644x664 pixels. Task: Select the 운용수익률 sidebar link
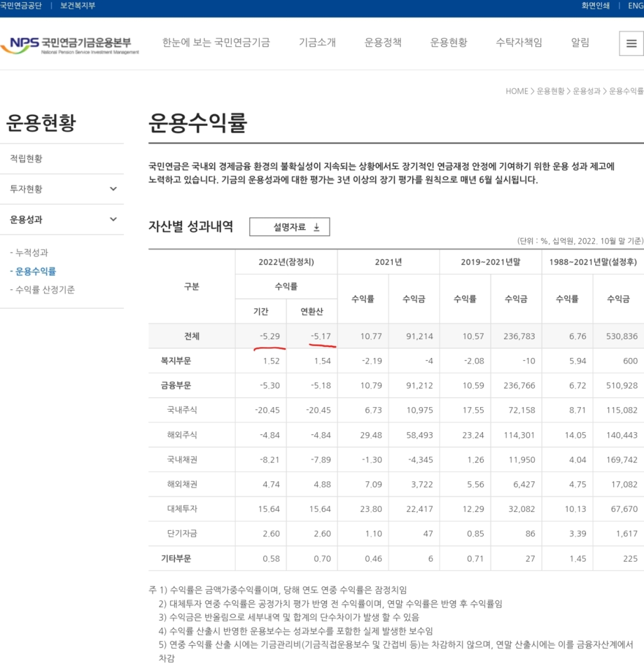point(35,271)
